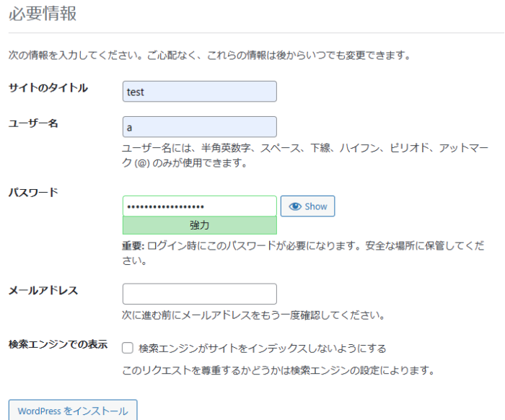
Task: Click the 重要 password warning note
Action: 303,253
